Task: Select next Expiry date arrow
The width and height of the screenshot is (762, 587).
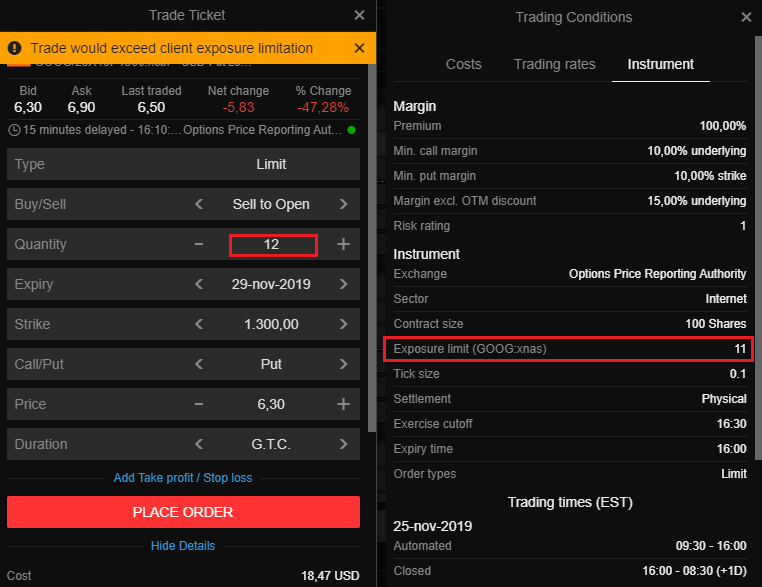Action: pyautogui.click(x=343, y=284)
